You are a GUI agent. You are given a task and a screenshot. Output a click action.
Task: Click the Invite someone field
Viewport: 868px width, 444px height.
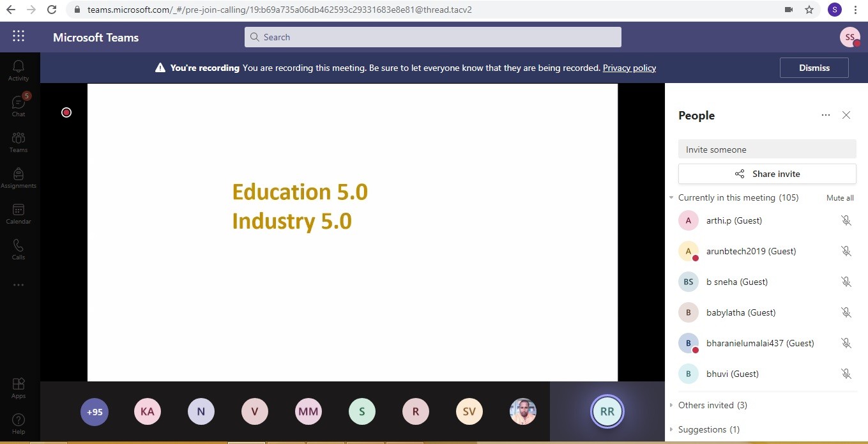click(766, 149)
